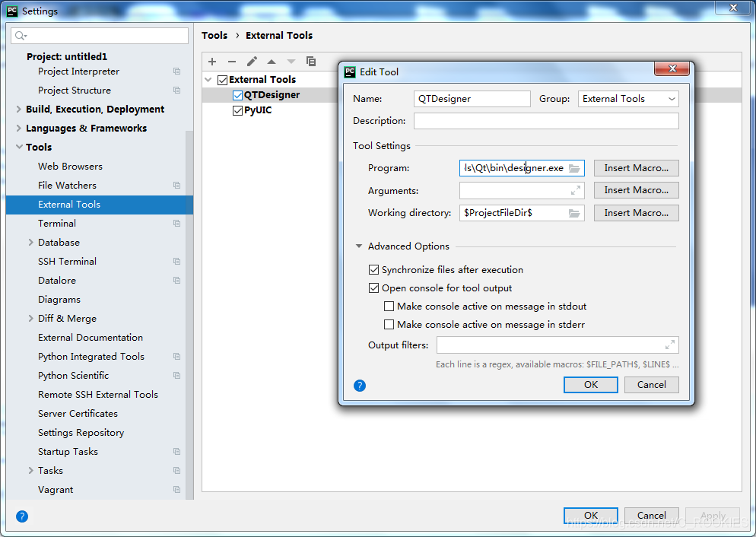Move tool down with down arrow icon

tap(291, 62)
